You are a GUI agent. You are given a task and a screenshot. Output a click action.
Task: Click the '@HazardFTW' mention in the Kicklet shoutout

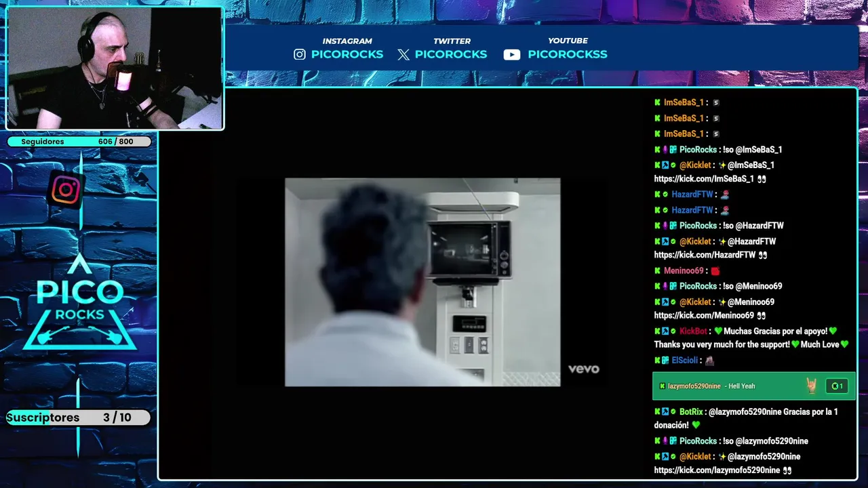[x=751, y=242]
